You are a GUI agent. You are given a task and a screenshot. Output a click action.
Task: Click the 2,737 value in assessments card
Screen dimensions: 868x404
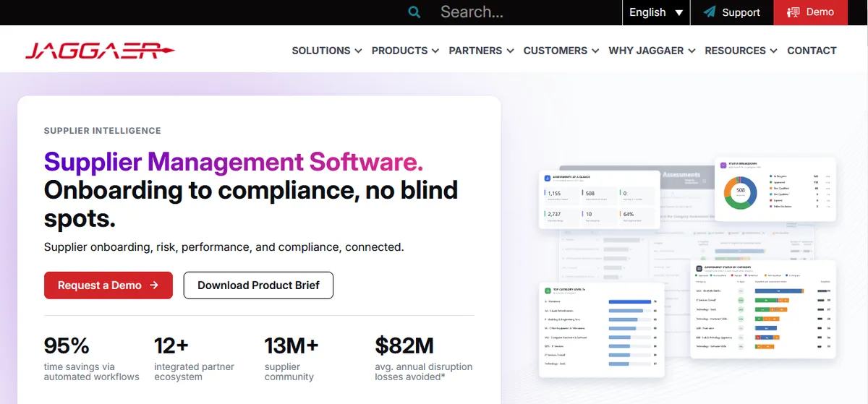tap(554, 214)
